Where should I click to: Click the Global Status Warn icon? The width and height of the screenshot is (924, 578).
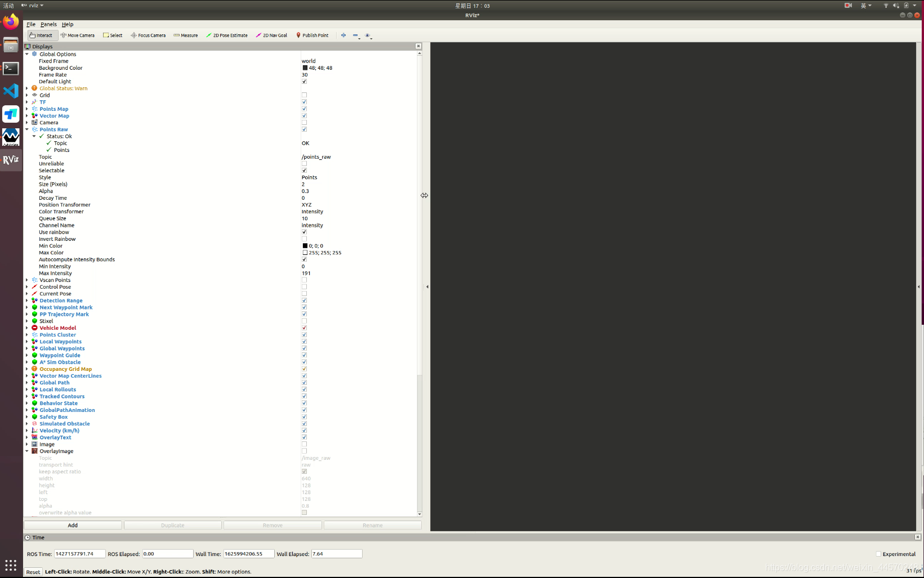(34, 88)
